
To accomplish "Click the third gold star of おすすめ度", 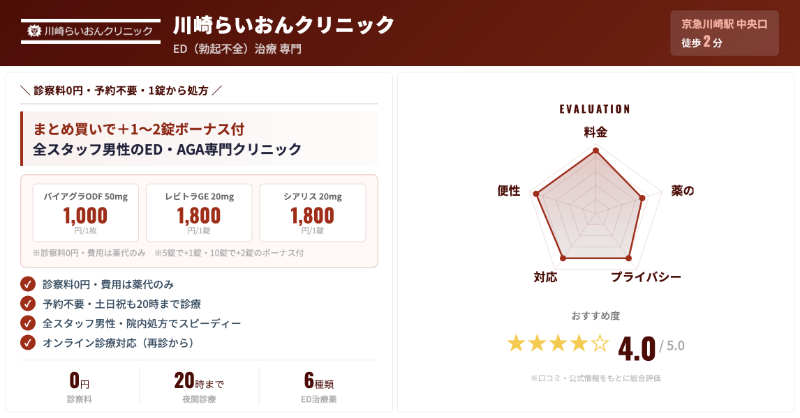I will [558, 344].
